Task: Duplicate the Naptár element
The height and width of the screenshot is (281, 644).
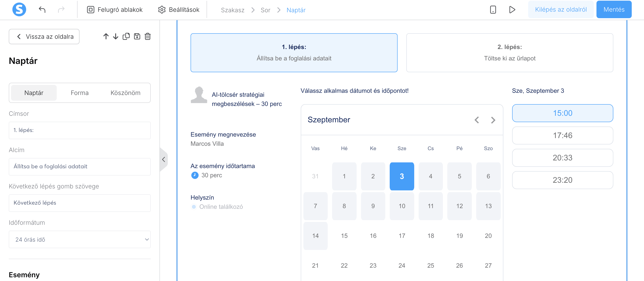Action: coord(126,36)
